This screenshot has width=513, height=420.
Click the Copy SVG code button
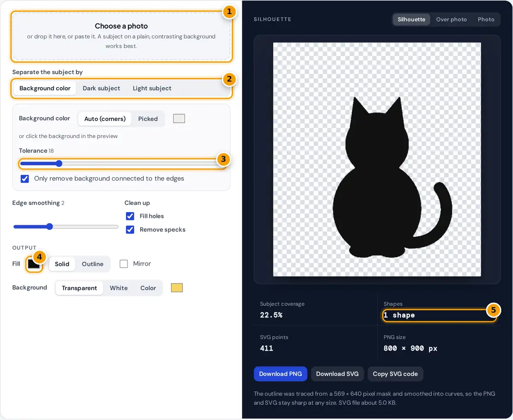click(395, 374)
